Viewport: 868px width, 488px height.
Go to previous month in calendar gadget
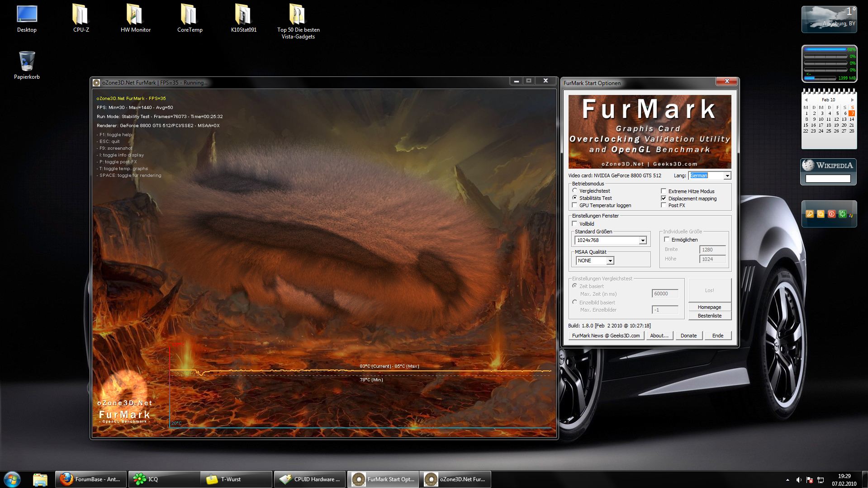806,100
